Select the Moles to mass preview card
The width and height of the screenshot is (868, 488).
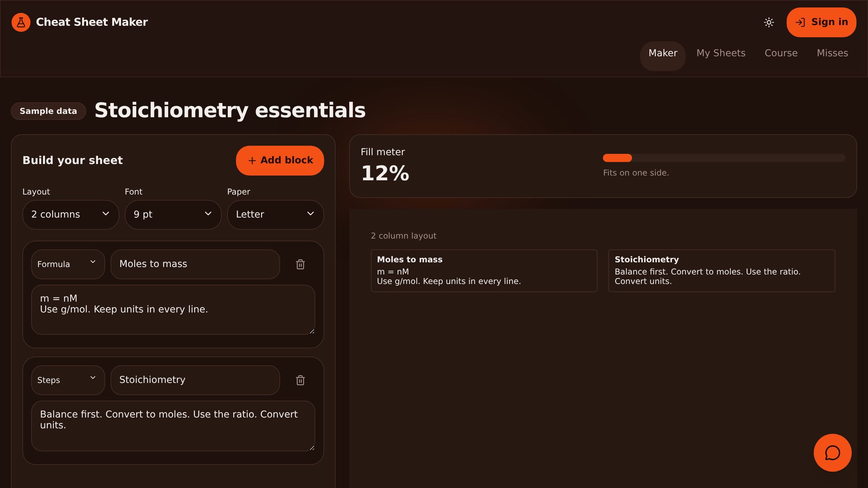(484, 271)
